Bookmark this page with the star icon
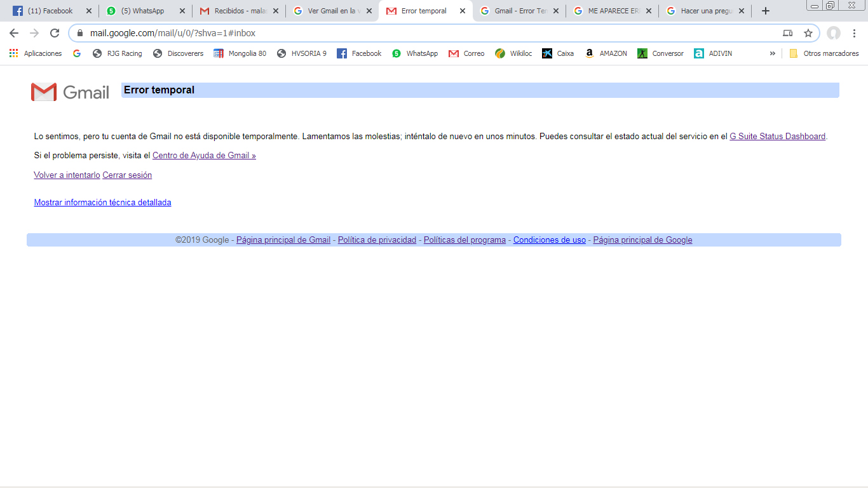 [x=808, y=33]
